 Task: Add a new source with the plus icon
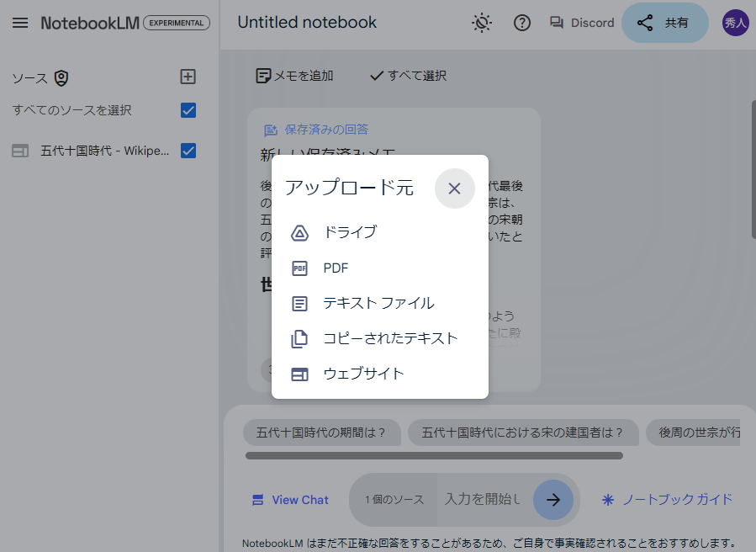(188, 77)
